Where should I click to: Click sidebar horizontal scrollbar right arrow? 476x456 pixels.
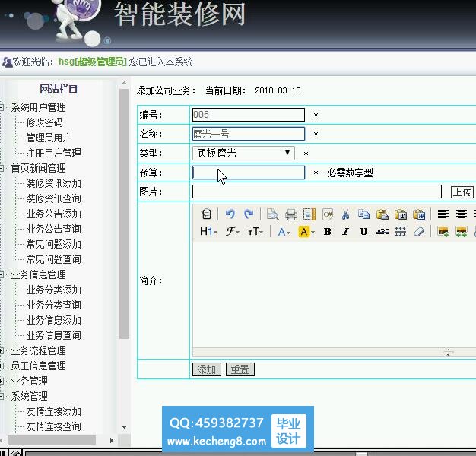112,440
